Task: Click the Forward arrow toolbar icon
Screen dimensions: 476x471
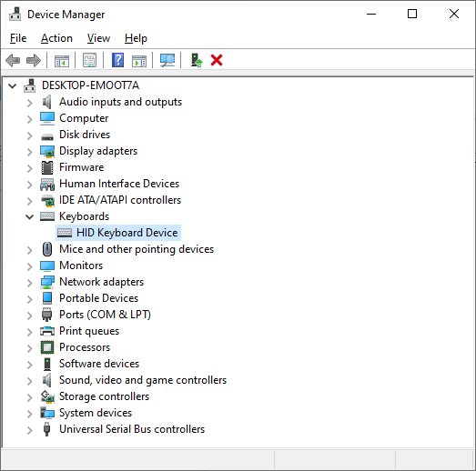Action: point(34,60)
